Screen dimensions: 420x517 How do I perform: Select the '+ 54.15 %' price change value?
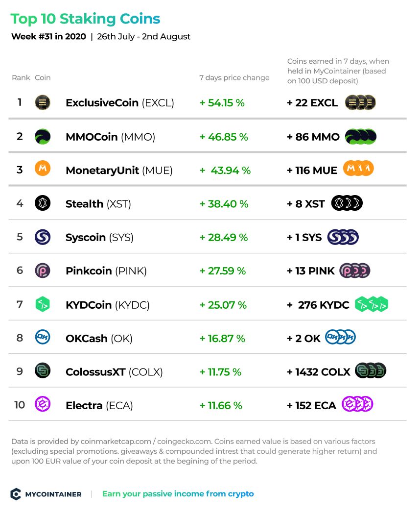[222, 103]
